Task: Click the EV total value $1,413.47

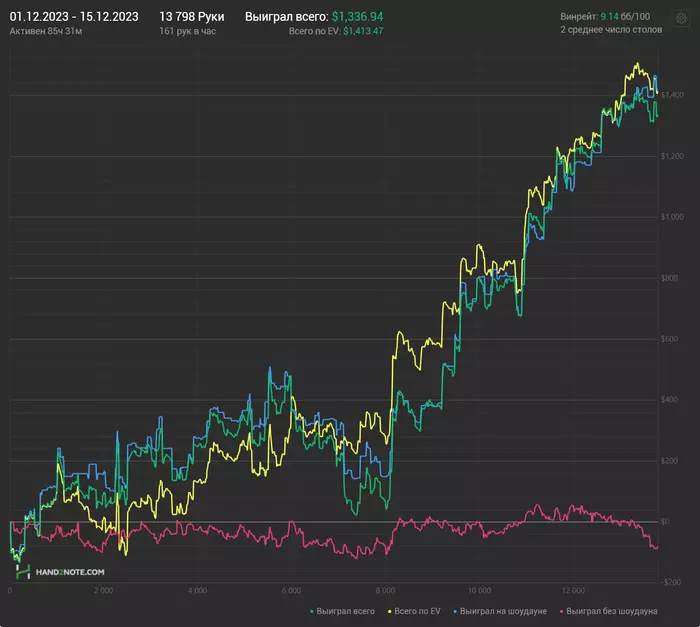Action: point(363,31)
